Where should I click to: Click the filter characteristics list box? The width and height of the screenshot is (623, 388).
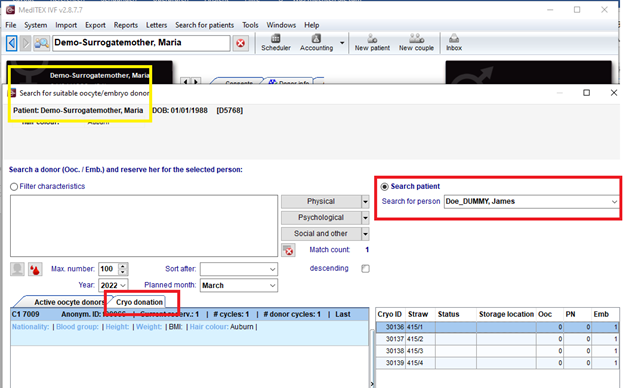pos(144,226)
